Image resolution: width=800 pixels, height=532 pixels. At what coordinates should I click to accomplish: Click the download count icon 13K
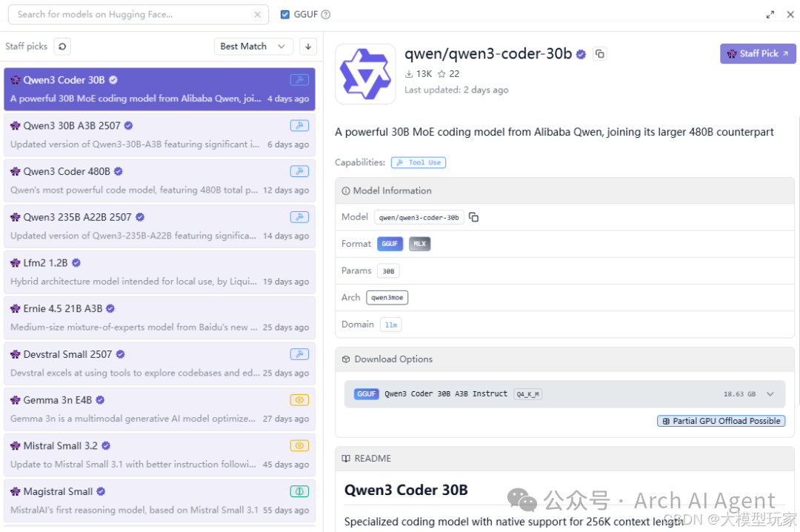[x=409, y=74]
